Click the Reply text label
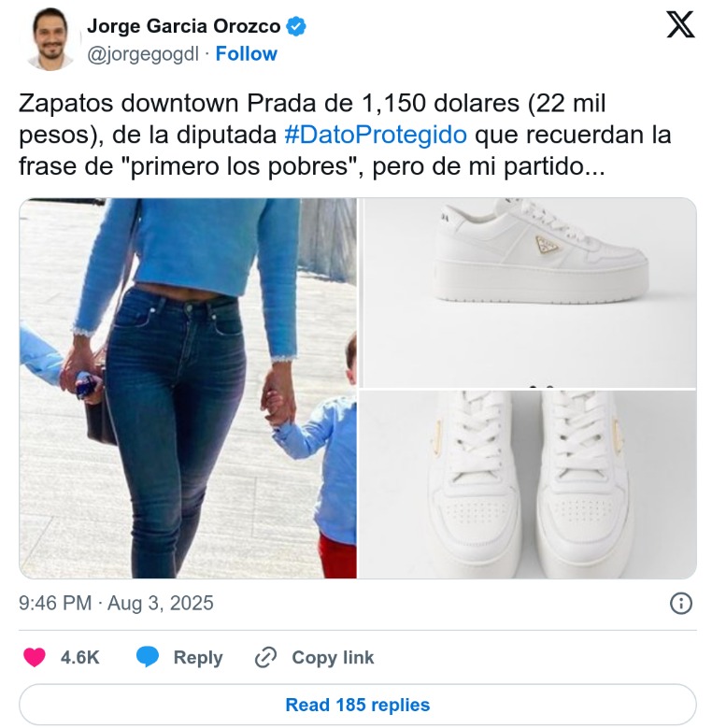Image resolution: width=712 pixels, height=728 pixels. 198,657
